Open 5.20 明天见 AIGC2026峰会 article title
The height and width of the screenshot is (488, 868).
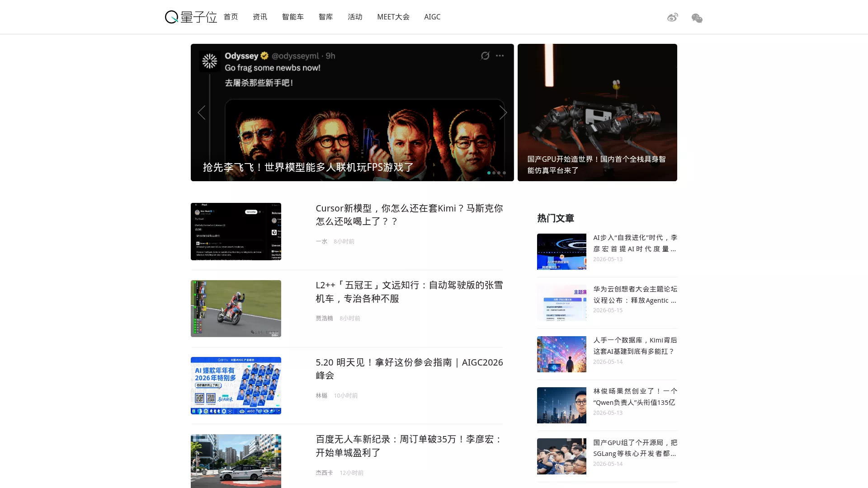click(x=409, y=369)
